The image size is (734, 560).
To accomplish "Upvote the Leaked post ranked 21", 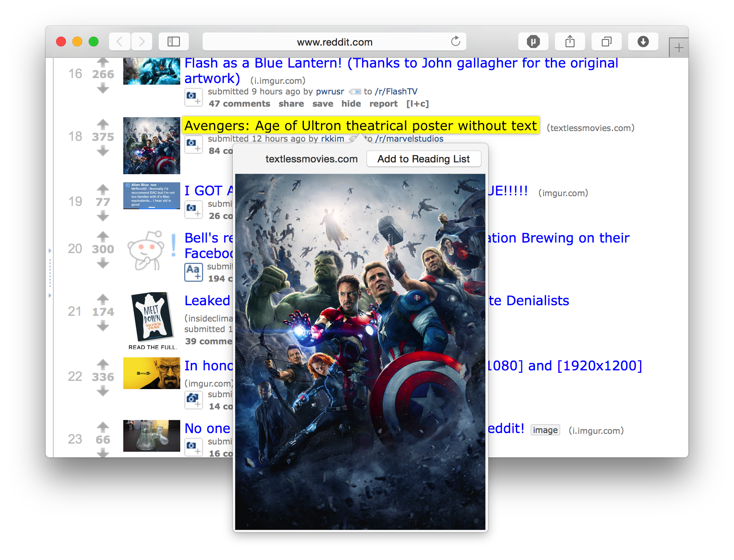I will 103,299.
